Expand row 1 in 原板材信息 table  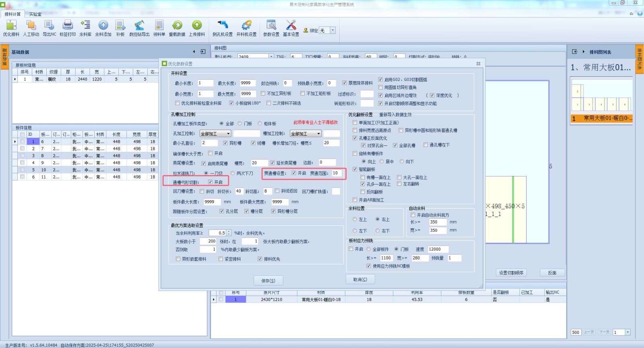click(x=15, y=79)
